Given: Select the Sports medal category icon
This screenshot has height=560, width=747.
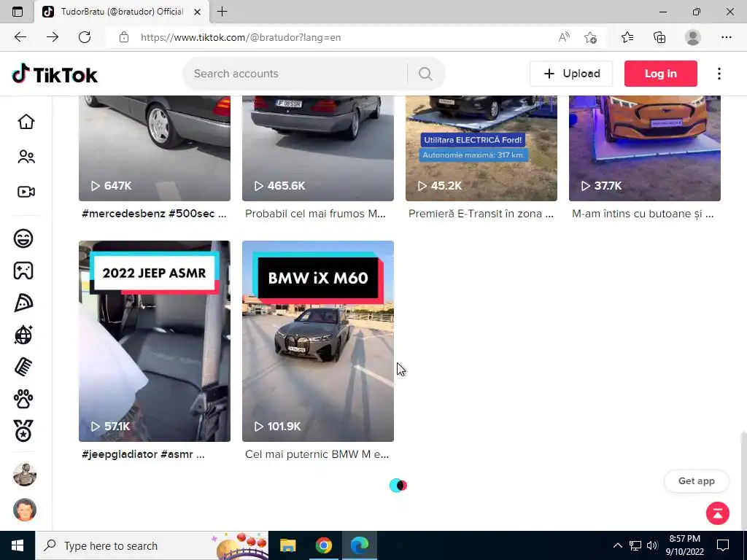Looking at the screenshot, I should pyautogui.click(x=23, y=431).
